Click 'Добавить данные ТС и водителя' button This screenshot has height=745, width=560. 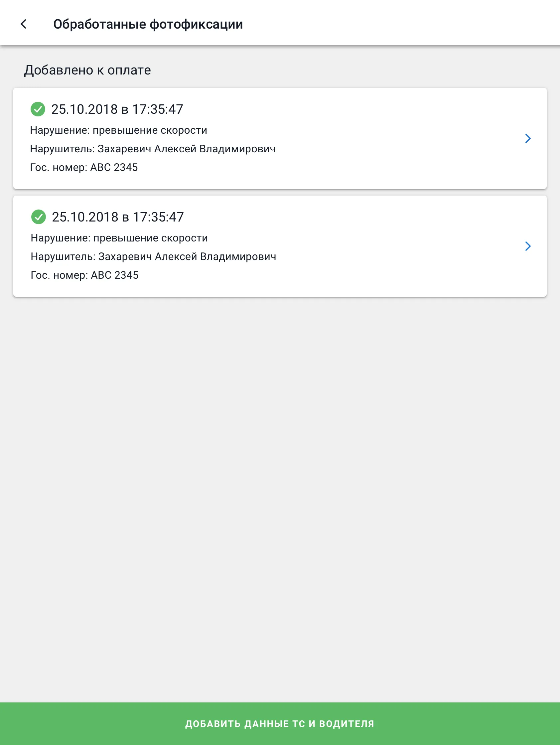click(280, 723)
